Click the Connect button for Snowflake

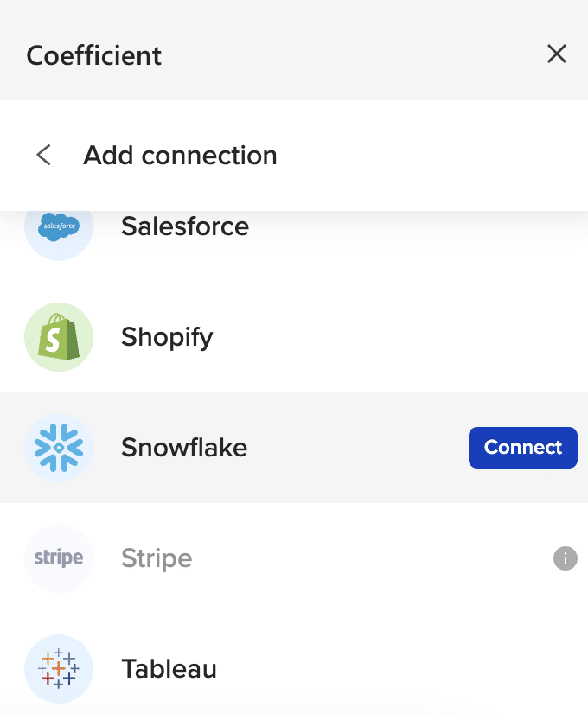[x=522, y=447]
